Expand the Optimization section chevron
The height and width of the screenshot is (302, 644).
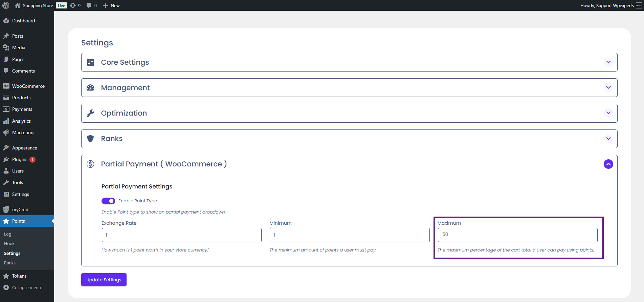pyautogui.click(x=608, y=113)
